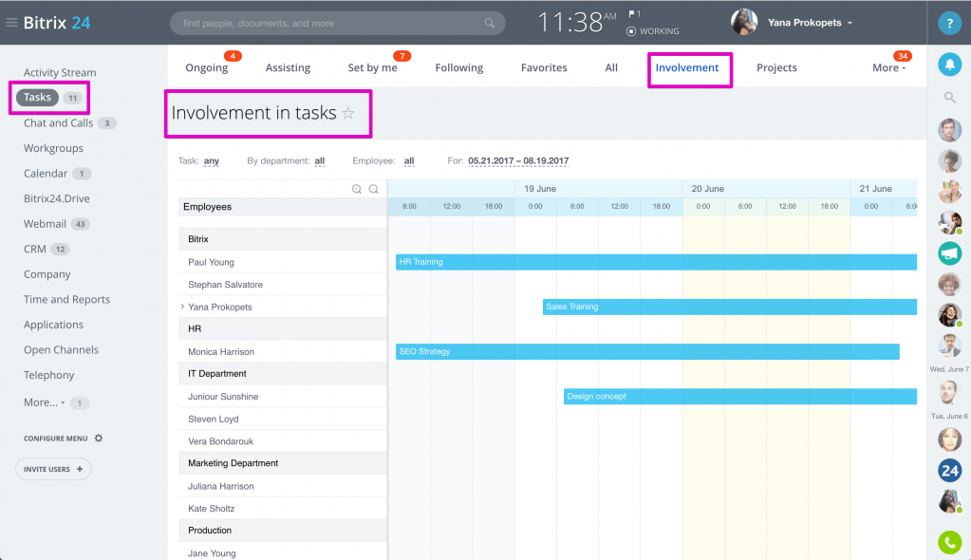Image resolution: width=971 pixels, height=560 pixels.
Task: Open the date range 05.21.2017 – 08.19.2017 picker
Action: pos(518,161)
